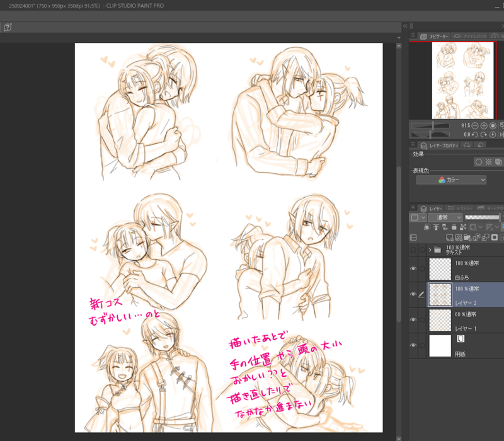Image resolution: width=504 pixels, height=441 pixels.
Task: Collapse the right palette dock with double-chevron
Action: click(x=405, y=26)
